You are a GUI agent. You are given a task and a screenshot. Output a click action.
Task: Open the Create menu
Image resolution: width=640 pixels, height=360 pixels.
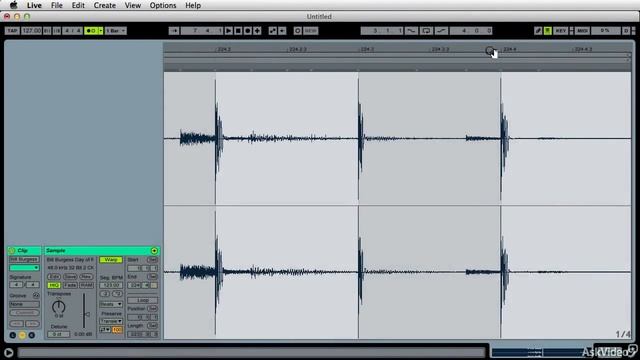(104, 5)
